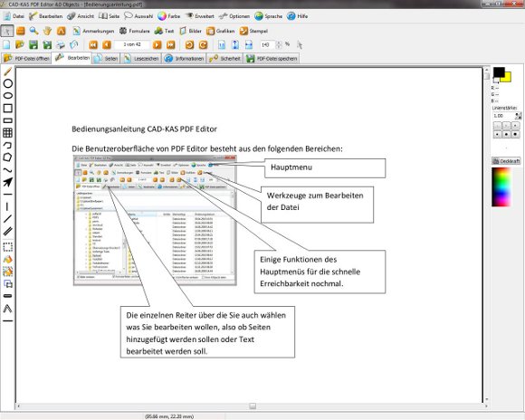Open Hilfe menu
Screen dimensions: 525x420
point(298,16)
